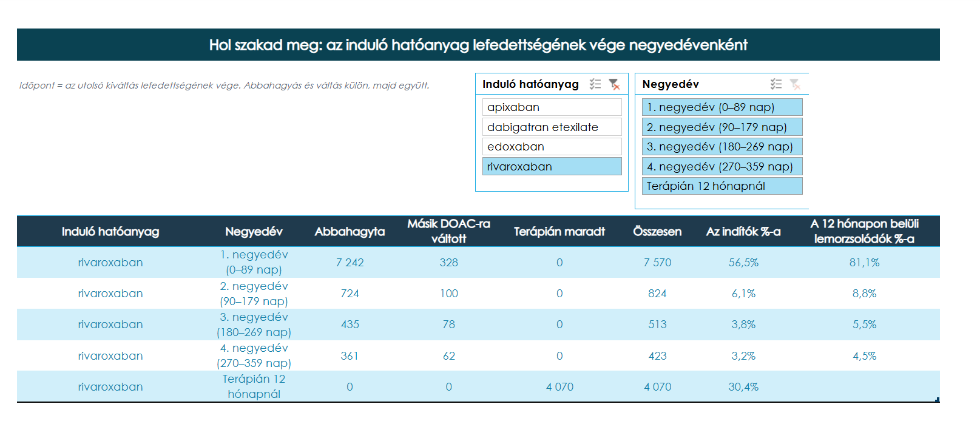Select cell showing 8,8%
The image size is (980, 444).
[864, 294]
